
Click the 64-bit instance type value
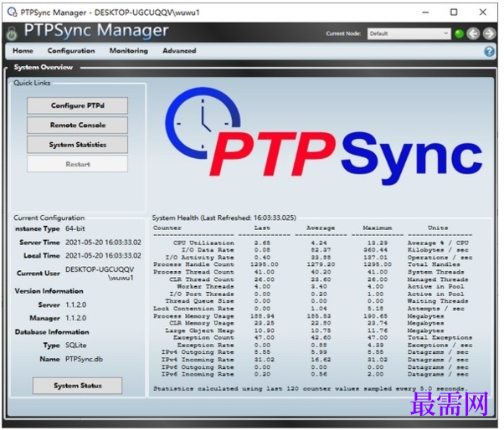pos(75,228)
